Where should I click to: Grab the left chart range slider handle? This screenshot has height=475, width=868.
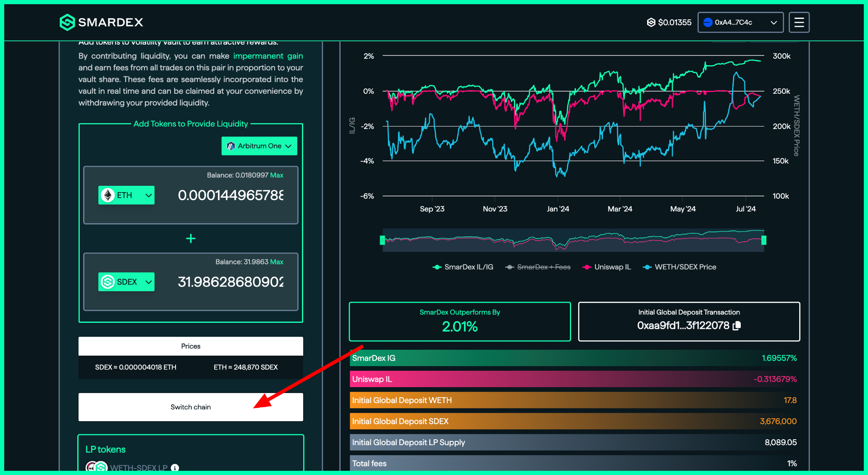(382, 240)
